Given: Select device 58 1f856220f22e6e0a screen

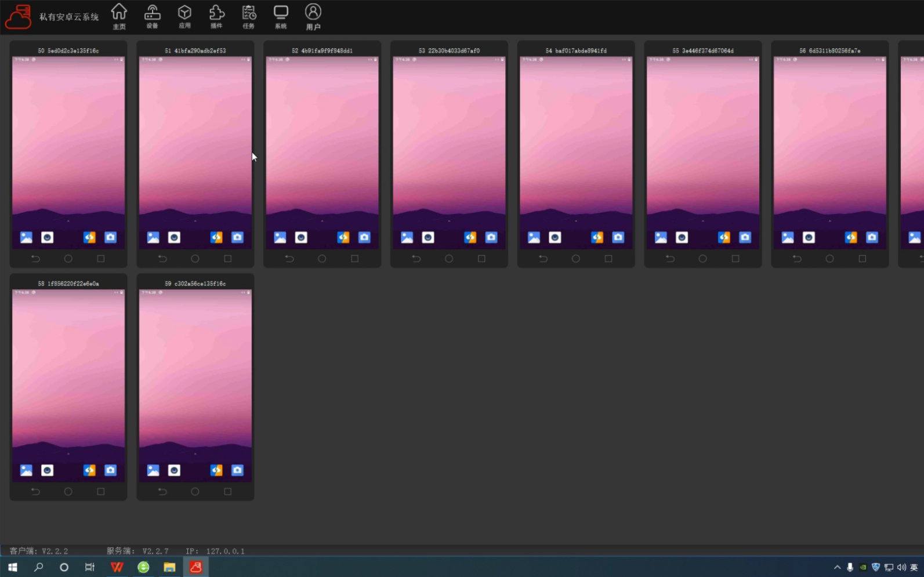Looking at the screenshot, I should (x=68, y=386).
